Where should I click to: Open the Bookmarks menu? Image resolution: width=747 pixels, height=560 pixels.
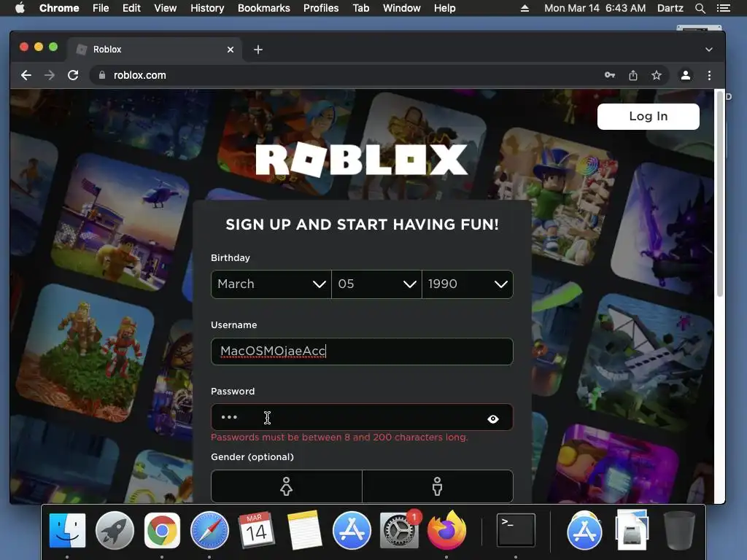pos(264,8)
